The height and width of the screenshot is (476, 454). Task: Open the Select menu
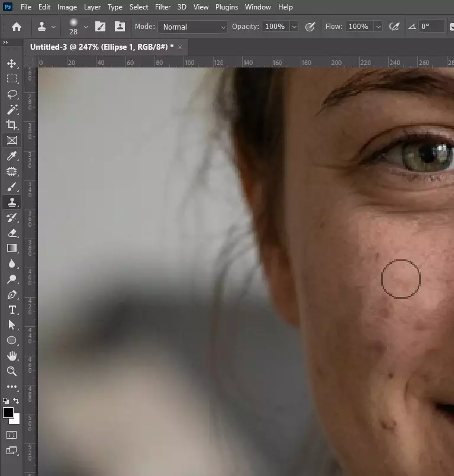[x=139, y=7]
